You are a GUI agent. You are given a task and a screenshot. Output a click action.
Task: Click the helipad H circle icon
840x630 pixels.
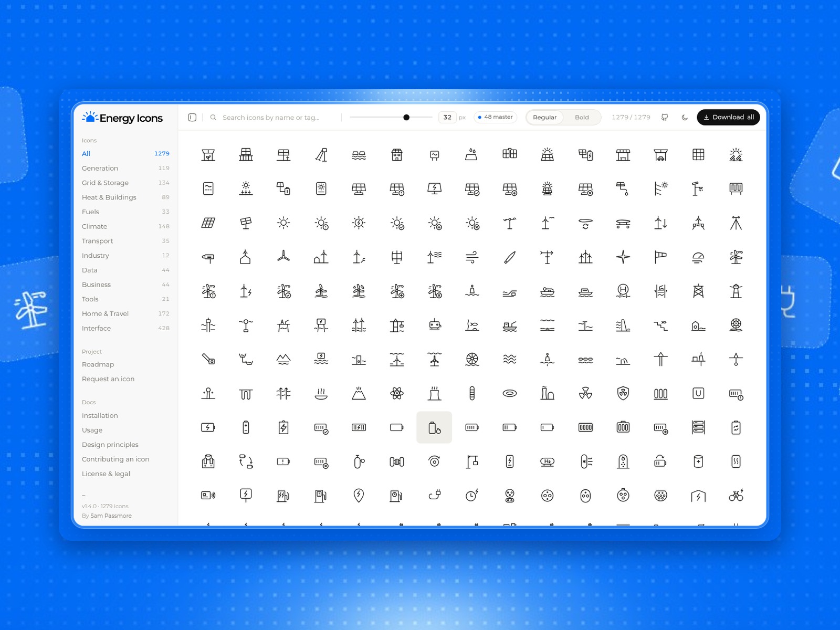(623, 291)
